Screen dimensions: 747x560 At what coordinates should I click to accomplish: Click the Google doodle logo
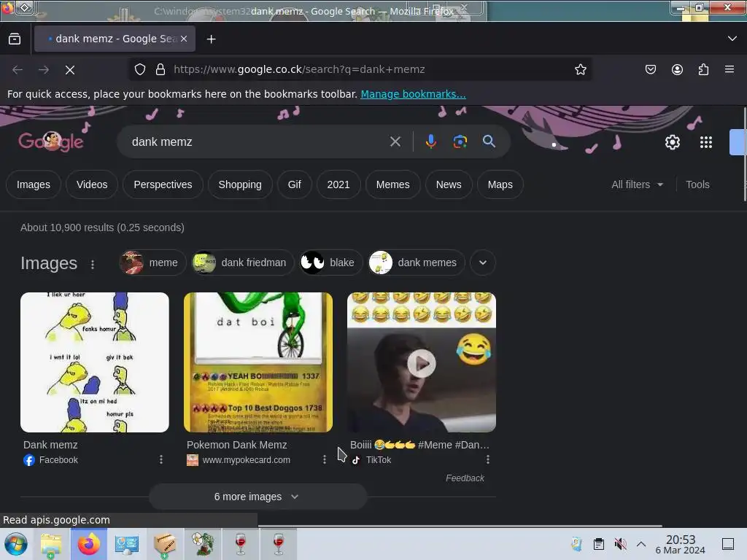tap(51, 141)
